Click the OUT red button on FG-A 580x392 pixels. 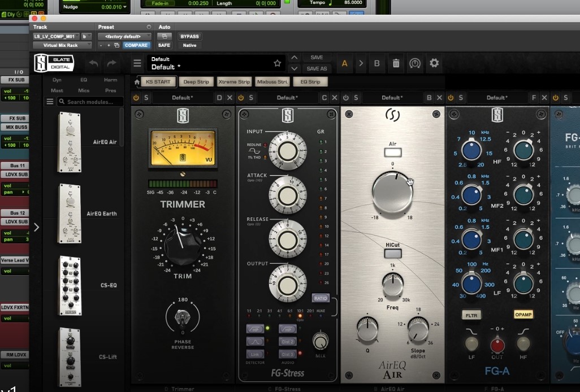click(497, 345)
